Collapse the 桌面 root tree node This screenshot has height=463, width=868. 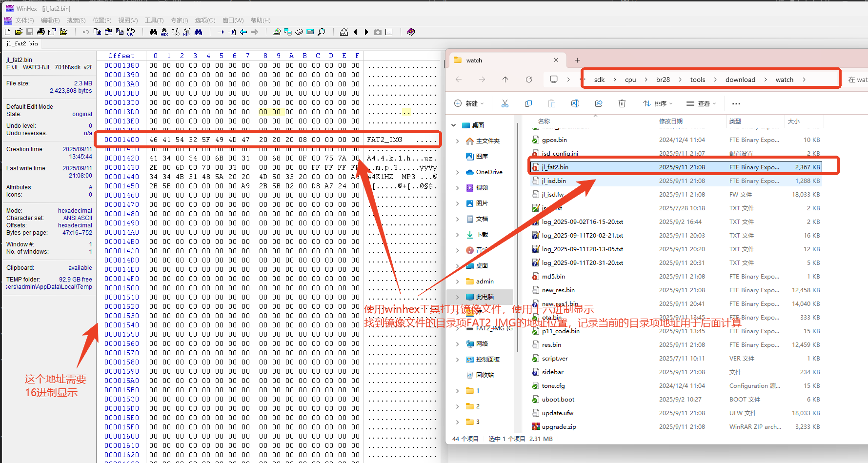point(454,125)
